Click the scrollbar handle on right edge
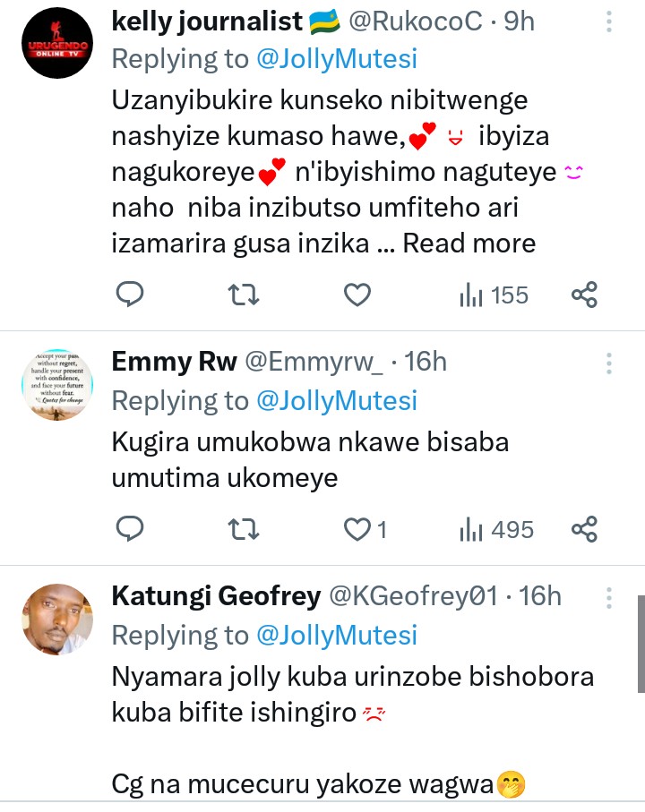Screen dimensions: 645x812 coord(641,643)
